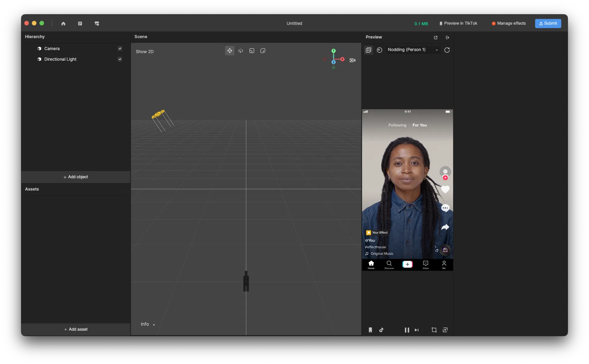
Task: Toggle Directional Light visibility off
Action: point(120,59)
